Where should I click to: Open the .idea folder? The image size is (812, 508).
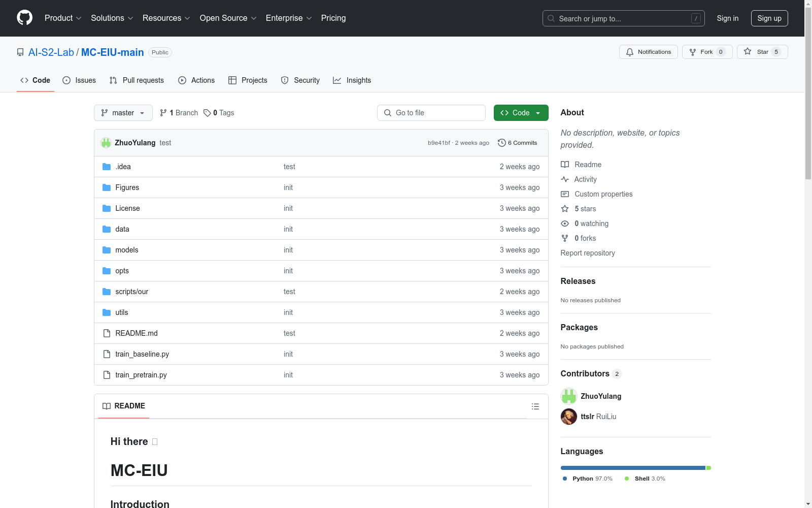click(x=123, y=167)
